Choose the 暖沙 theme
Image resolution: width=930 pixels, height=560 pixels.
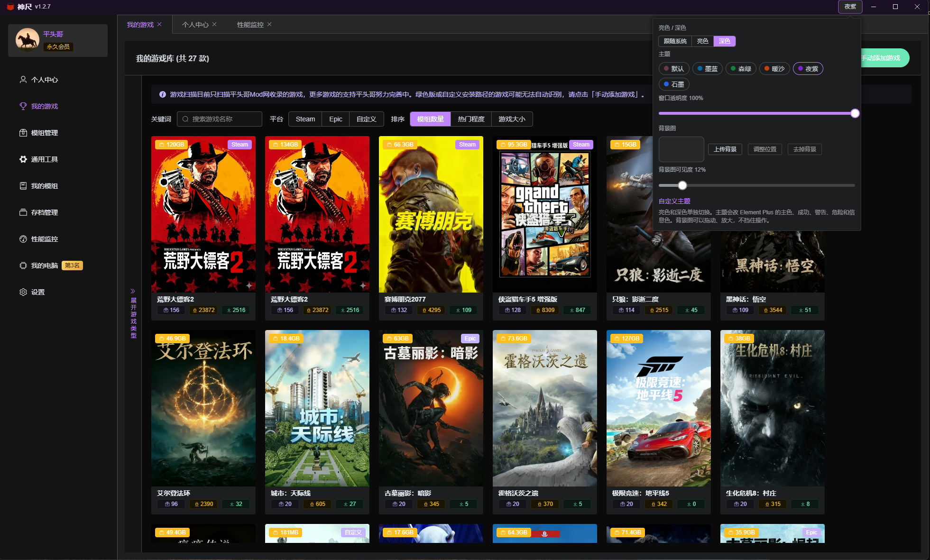pyautogui.click(x=774, y=69)
